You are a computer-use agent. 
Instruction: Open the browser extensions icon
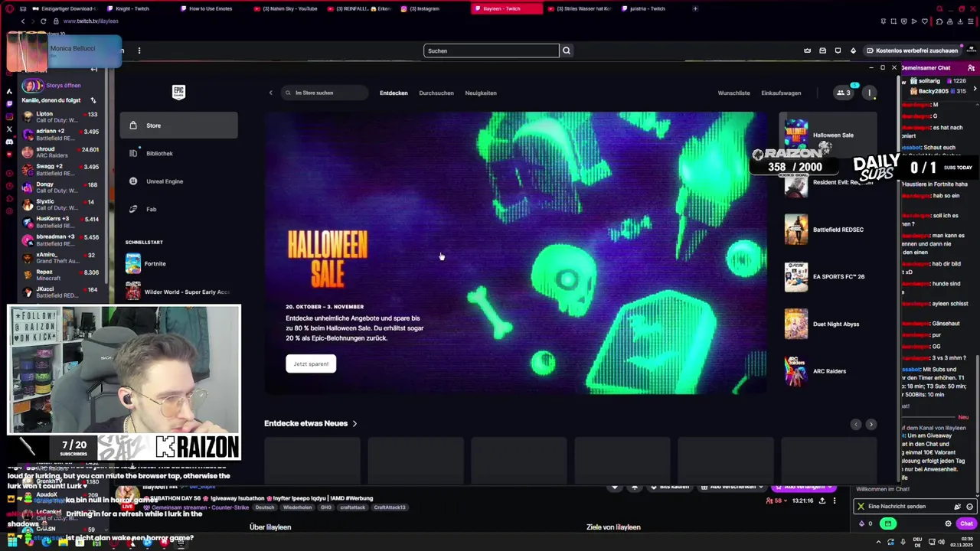[x=939, y=21]
